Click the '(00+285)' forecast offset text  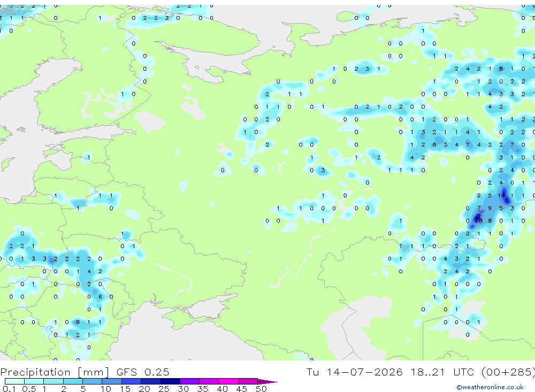[x=508, y=372]
